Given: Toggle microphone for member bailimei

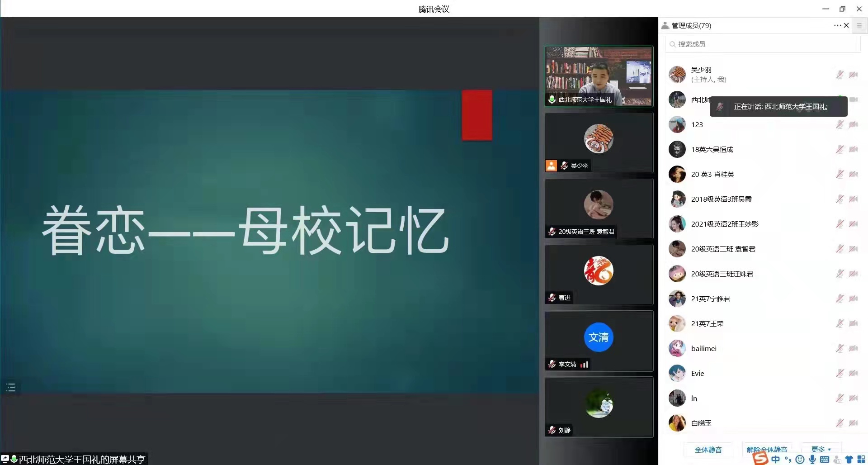Looking at the screenshot, I should click(840, 348).
